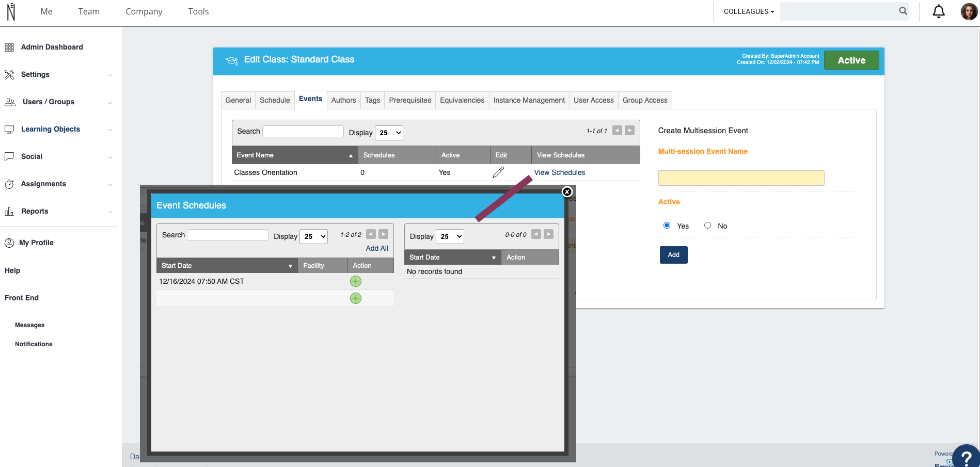Open events table Display count dropdown

click(389, 133)
